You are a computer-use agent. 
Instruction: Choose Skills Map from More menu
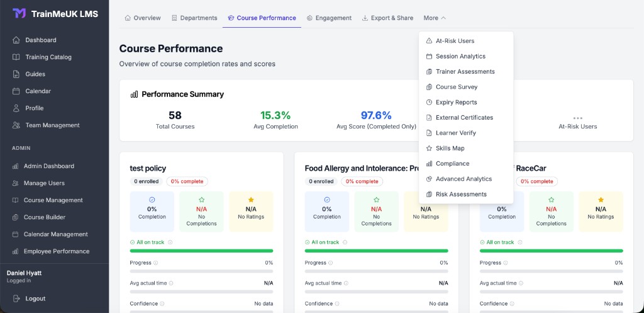click(466, 148)
